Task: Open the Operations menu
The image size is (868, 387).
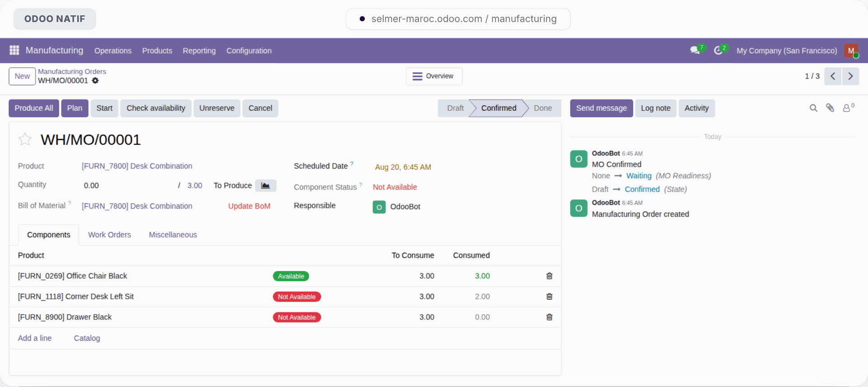Action: (x=113, y=51)
